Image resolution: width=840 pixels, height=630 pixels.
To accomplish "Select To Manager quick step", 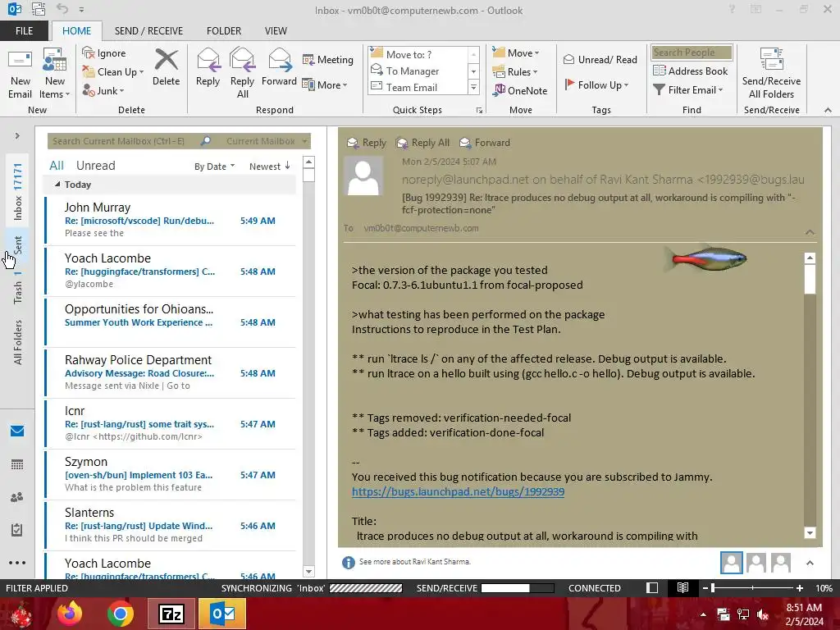I will 418,71.
